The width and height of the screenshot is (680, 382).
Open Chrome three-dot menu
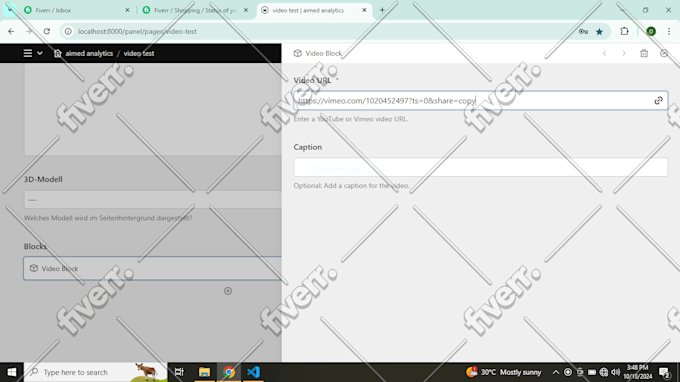tap(669, 31)
